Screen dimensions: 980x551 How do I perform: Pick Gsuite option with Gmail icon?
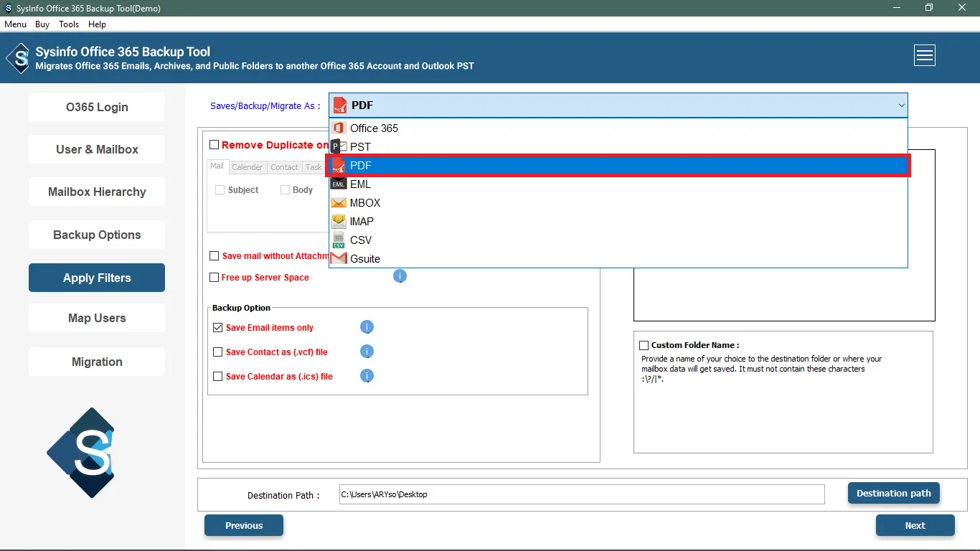[x=364, y=259]
